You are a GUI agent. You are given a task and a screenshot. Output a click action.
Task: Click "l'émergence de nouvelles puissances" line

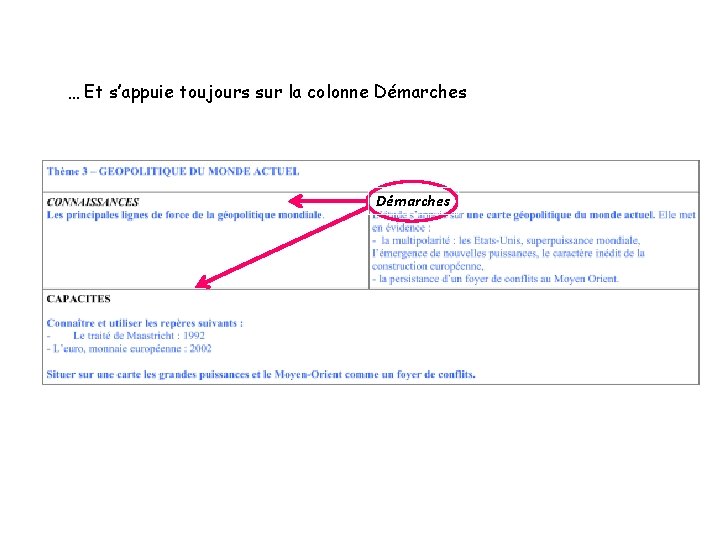508,253
